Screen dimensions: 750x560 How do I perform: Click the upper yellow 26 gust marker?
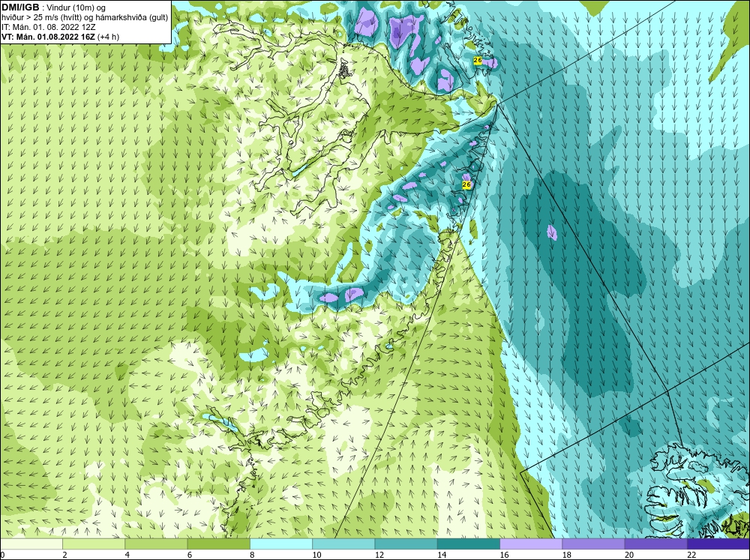[477, 60]
